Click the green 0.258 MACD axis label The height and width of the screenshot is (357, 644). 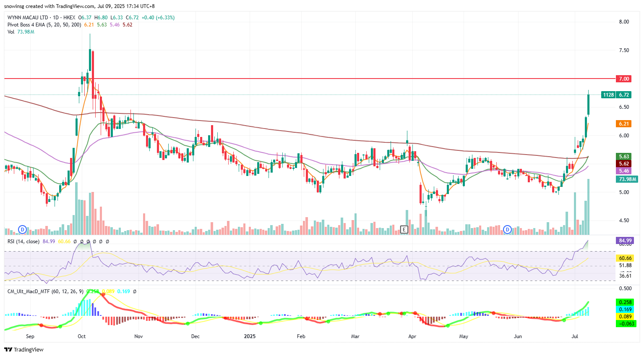pyautogui.click(x=625, y=302)
